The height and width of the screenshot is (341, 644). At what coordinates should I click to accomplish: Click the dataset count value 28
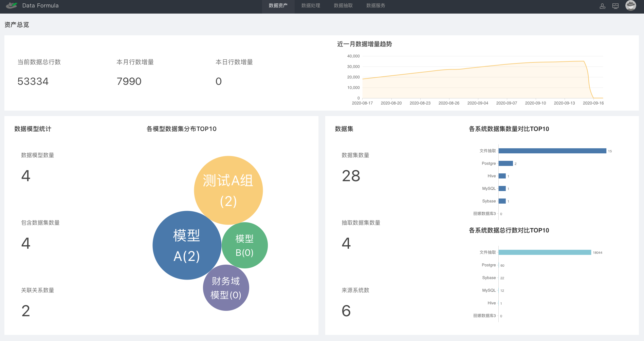pos(351,176)
